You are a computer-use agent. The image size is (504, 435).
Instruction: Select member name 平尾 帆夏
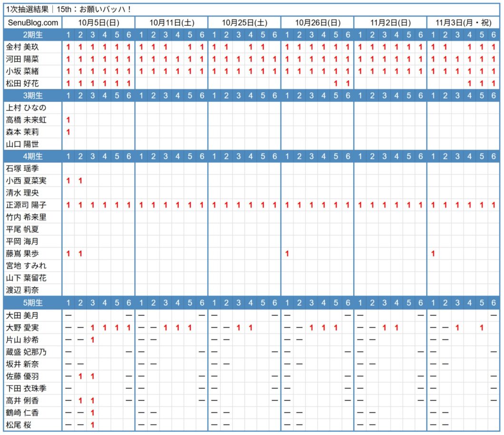[22, 230]
